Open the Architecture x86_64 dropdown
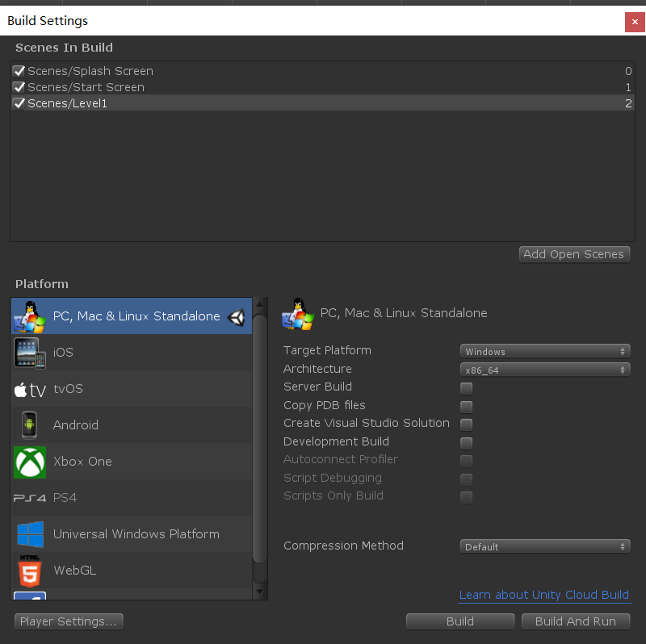The width and height of the screenshot is (646, 644). (x=545, y=370)
